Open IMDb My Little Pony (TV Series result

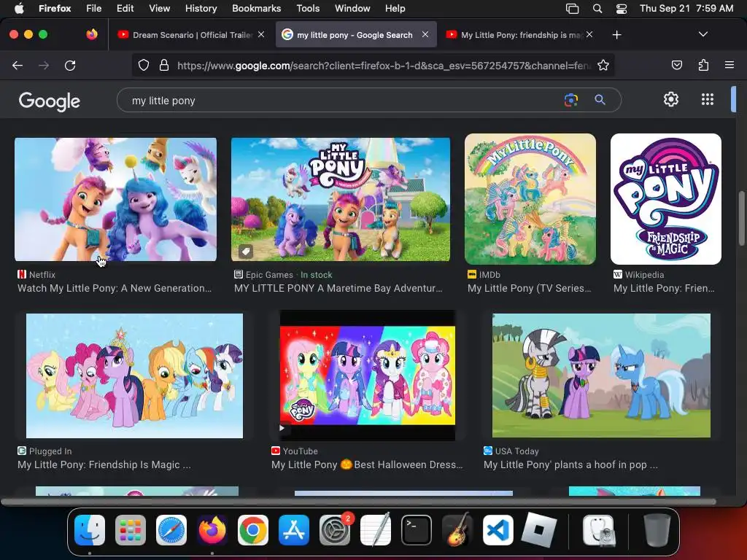click(x=530, y=288)
